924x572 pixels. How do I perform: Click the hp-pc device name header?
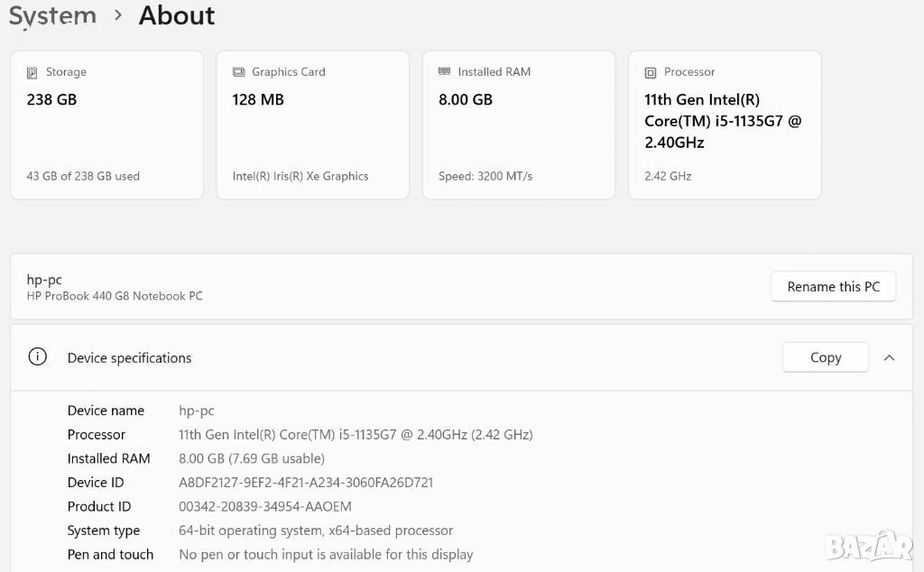(x=45, y=280)
